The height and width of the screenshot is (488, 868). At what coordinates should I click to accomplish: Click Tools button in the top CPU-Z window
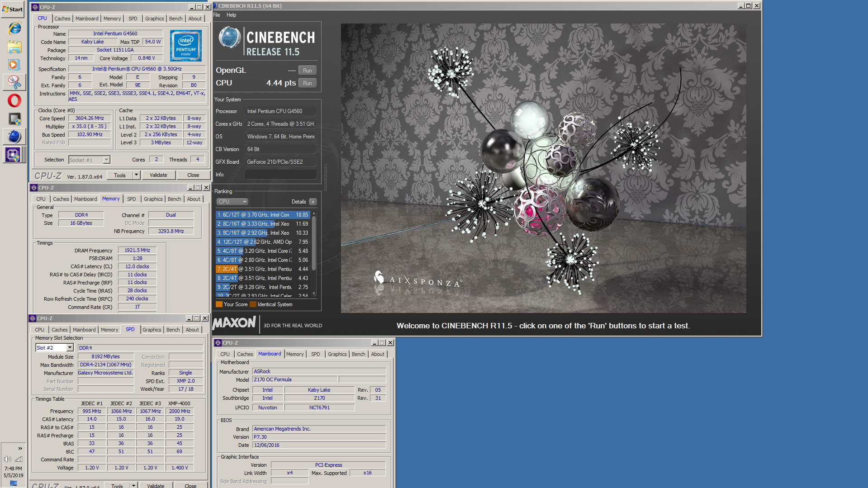coord(120,175)
